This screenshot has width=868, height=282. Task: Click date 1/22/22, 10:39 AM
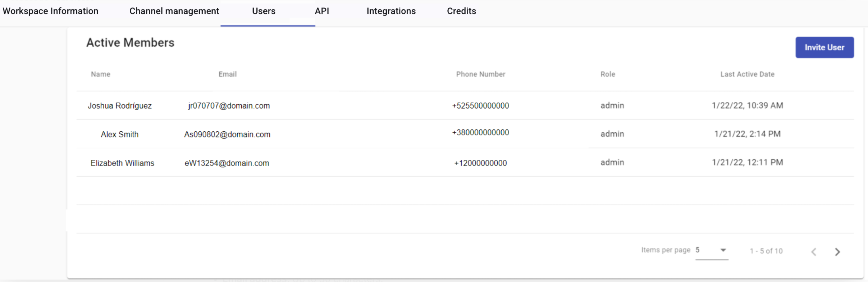tap(747, 105)
